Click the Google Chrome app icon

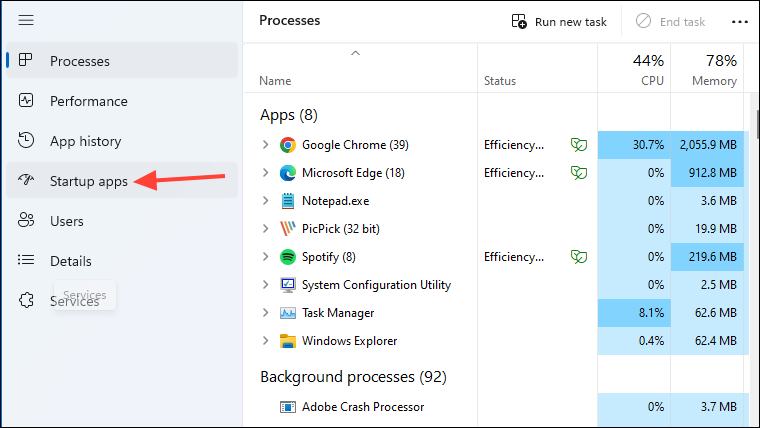[x=288, y=145]
